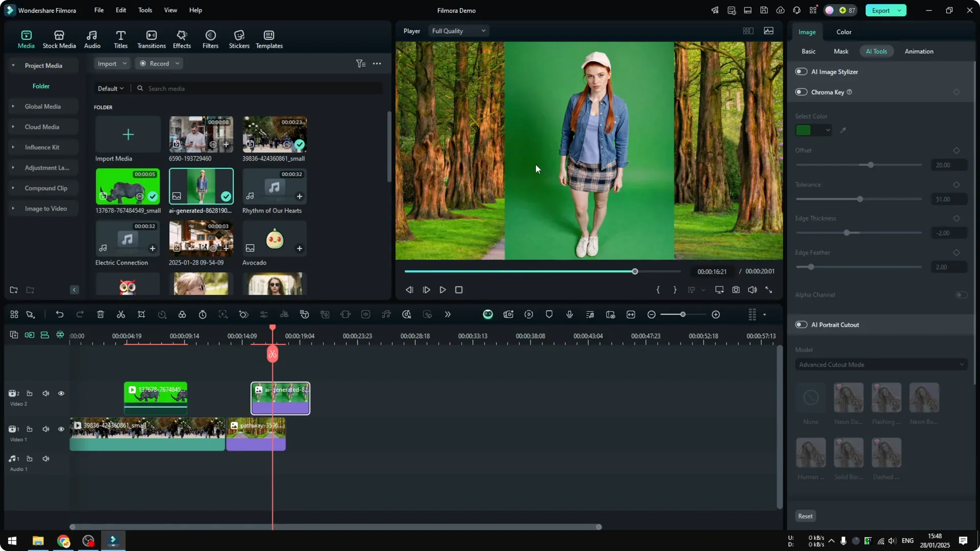Click the undo icon above the timeline
This screenshot has width=980, height=551.
tap(60, 314)
